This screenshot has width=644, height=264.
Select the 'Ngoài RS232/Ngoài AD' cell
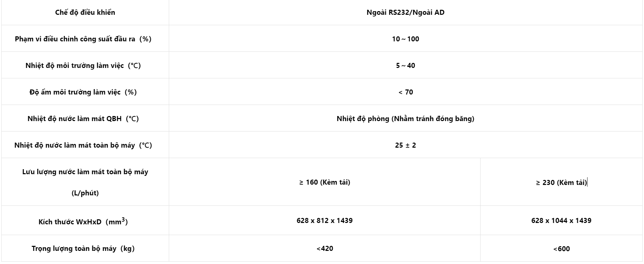pos(406,12)
